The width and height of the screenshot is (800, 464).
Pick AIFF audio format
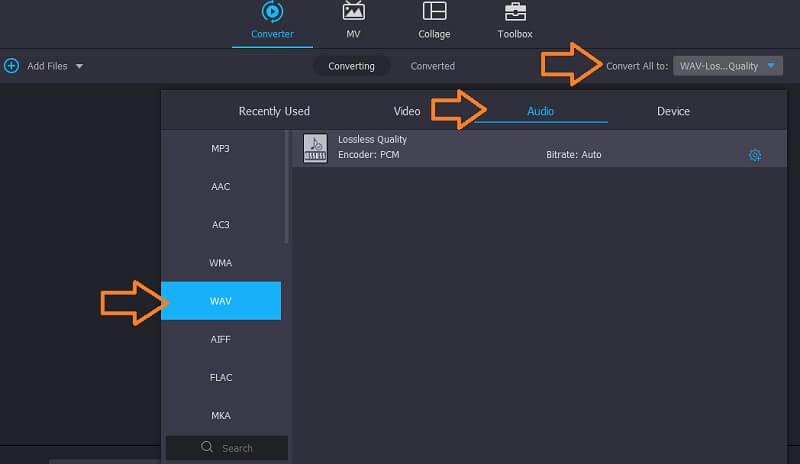tap(221, 339)
